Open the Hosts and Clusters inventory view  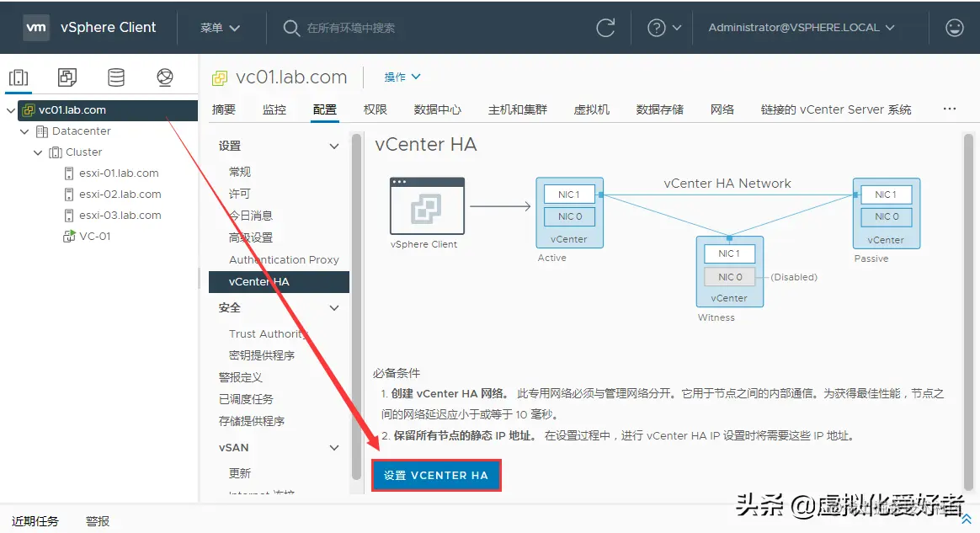[x=19, y=77]
